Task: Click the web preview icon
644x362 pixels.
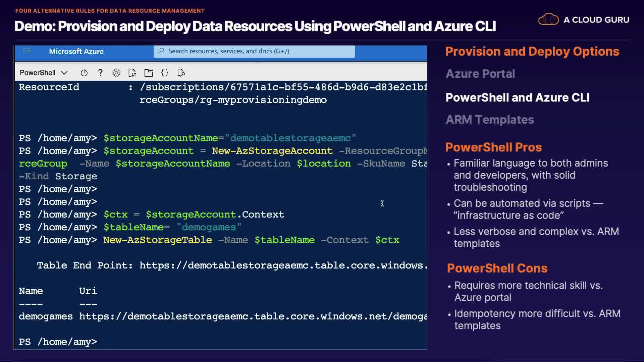Action: point(181,73)
